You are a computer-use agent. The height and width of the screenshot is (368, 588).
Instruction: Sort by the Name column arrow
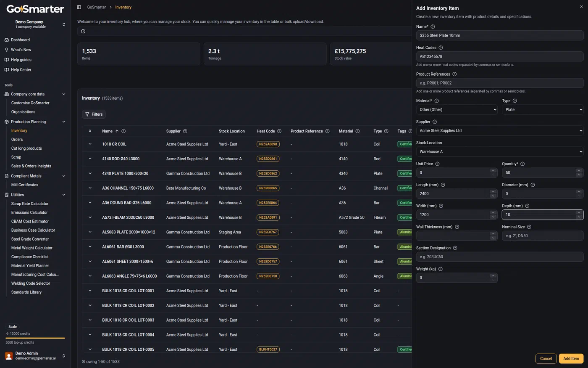click(x=117, y=131)
